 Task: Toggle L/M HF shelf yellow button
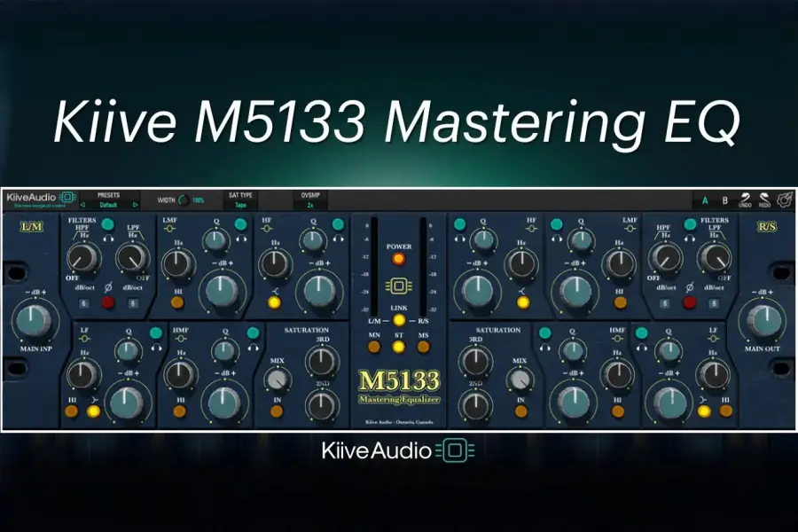coord(274,303)
